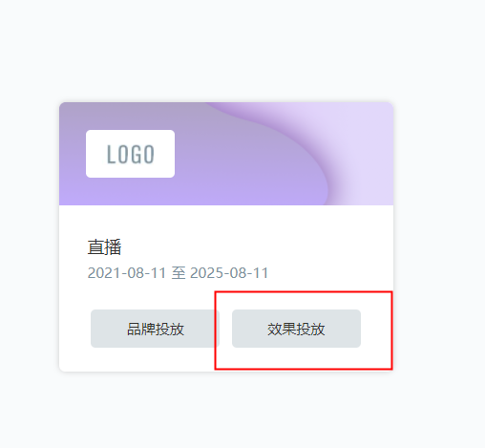Click the purple banner of the 直播 card

coord(226,154)
